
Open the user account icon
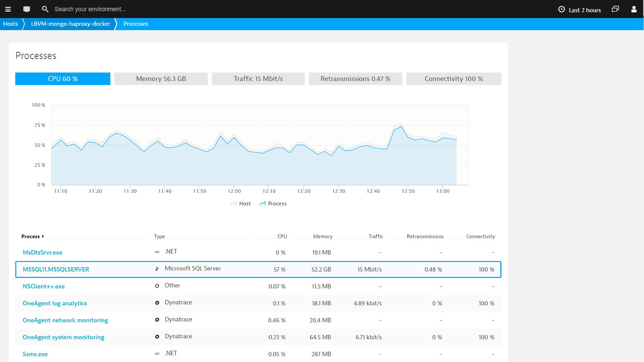pos(634,9)
